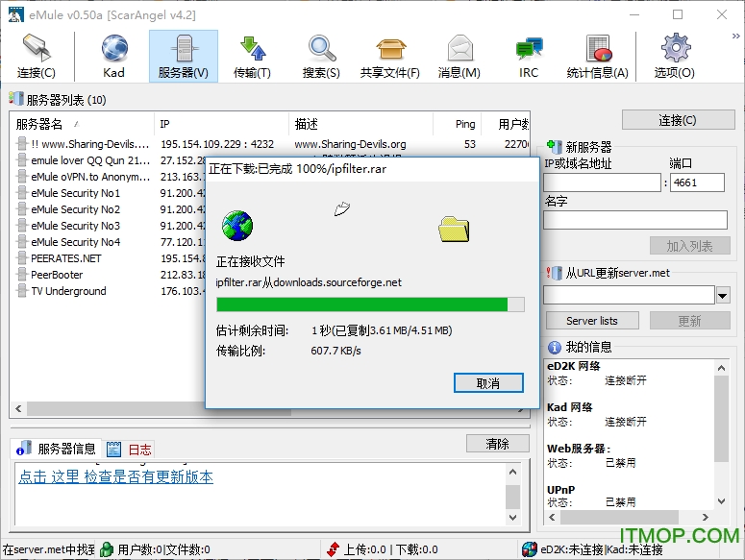Open the Search toolbar page
Image resolution: width=745 pixels, height=560 pixels.
point(321,56)
